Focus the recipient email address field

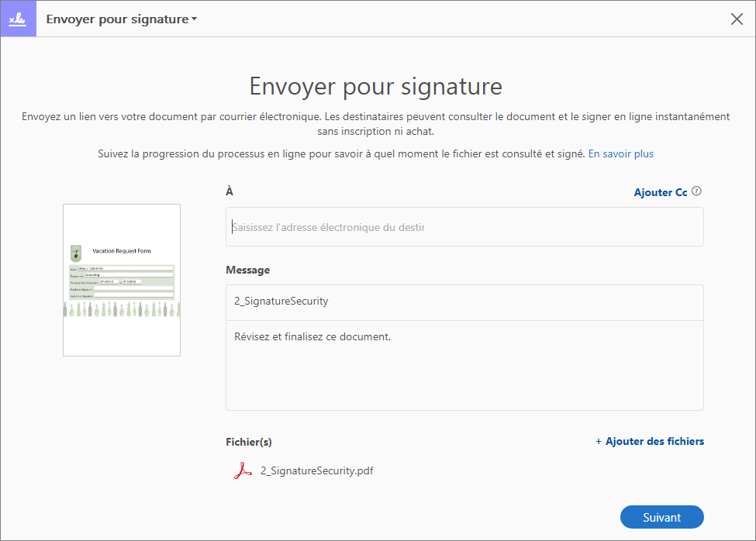(464, 227)
